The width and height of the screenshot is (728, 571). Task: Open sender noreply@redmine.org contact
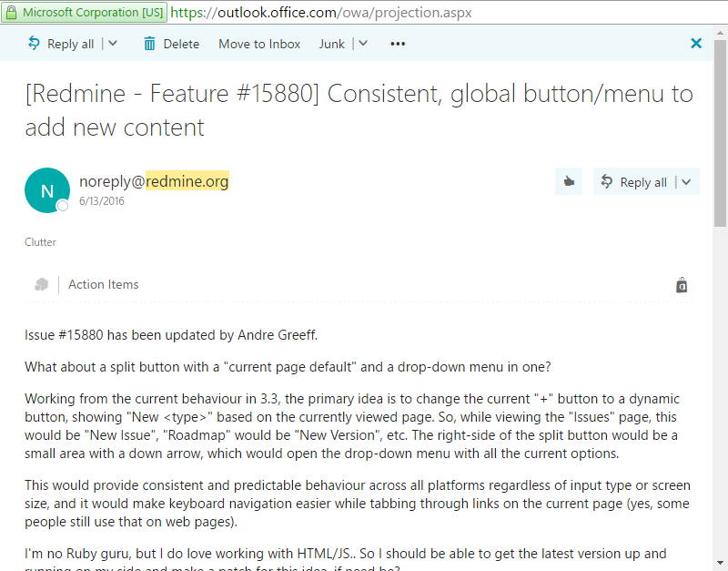154,180
